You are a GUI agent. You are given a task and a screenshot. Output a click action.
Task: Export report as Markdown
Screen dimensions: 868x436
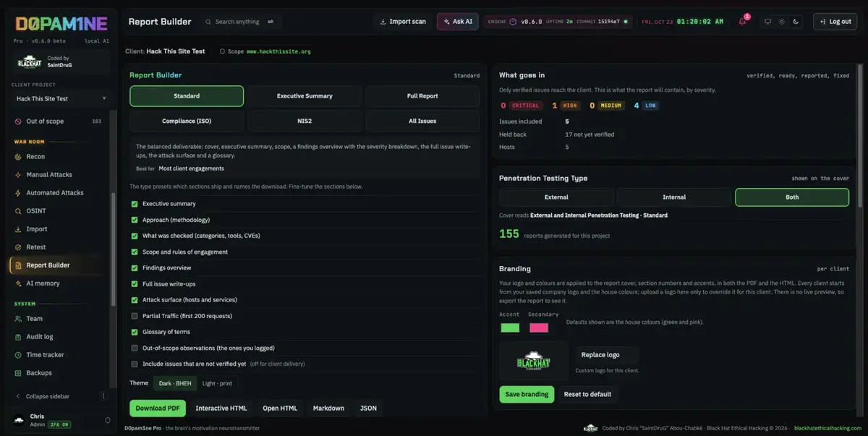pyautogui.click(x=328, y=409)
